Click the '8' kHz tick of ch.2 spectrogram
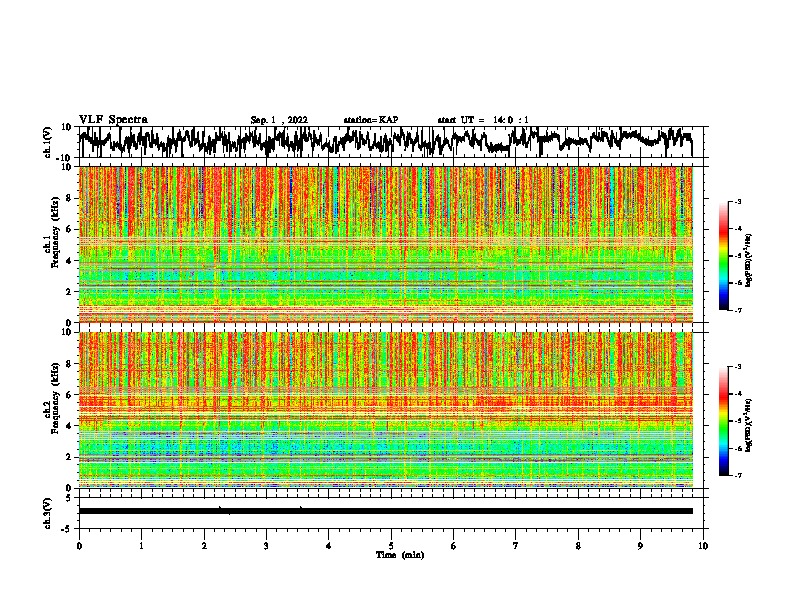Viewport: 792px width, 612px height. (70, 364)
